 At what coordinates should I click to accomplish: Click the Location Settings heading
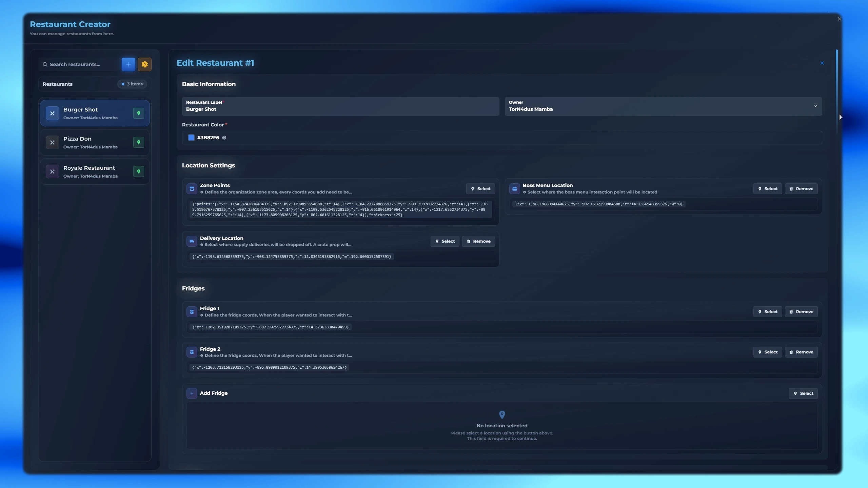click(208, 165)
